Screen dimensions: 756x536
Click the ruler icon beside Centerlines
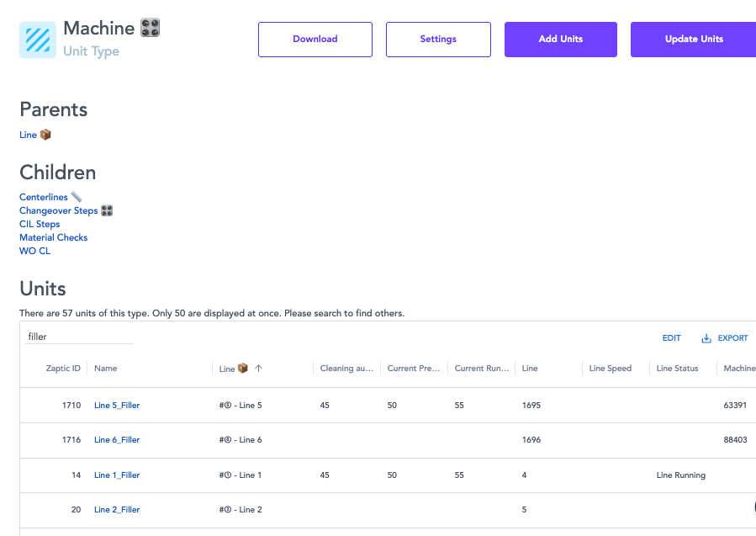(x=77, y=197)
